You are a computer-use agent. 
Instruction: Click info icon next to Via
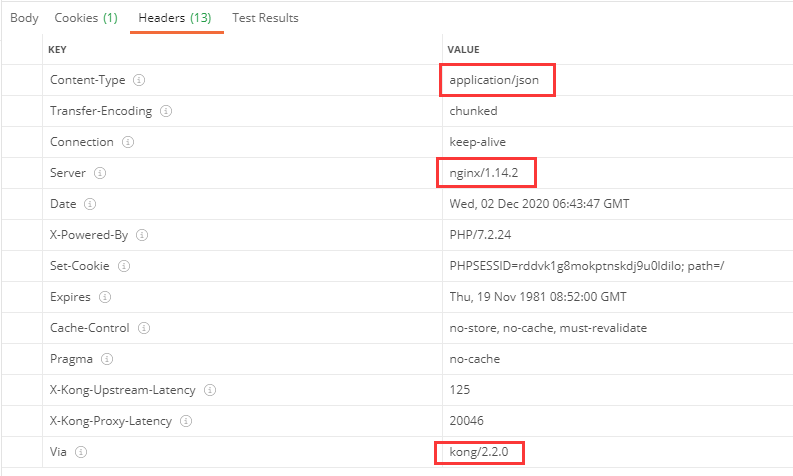(81, 452)
